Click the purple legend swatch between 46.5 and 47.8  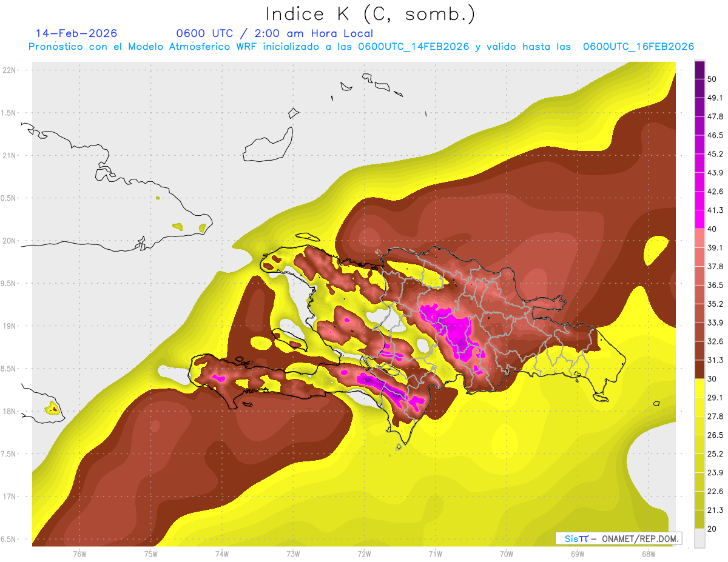(699, 126)
